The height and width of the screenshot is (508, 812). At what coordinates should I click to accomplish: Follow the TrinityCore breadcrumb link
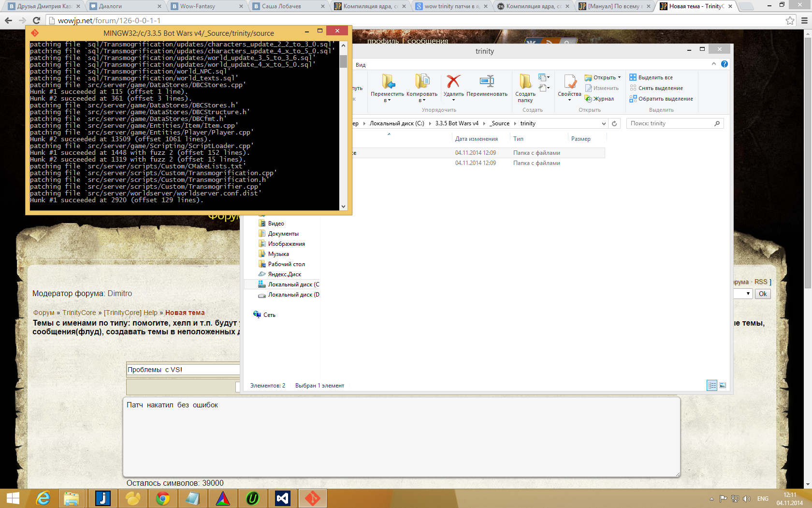tap(79, 313)
